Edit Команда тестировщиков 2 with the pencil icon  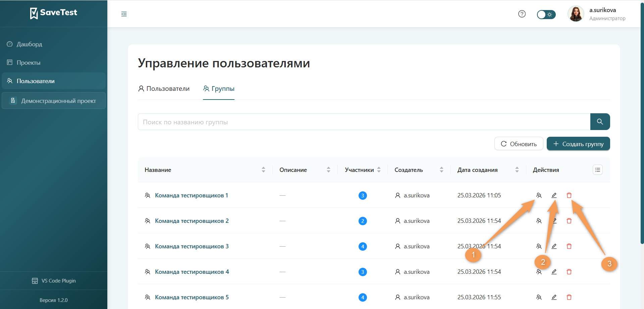(554, 221)
